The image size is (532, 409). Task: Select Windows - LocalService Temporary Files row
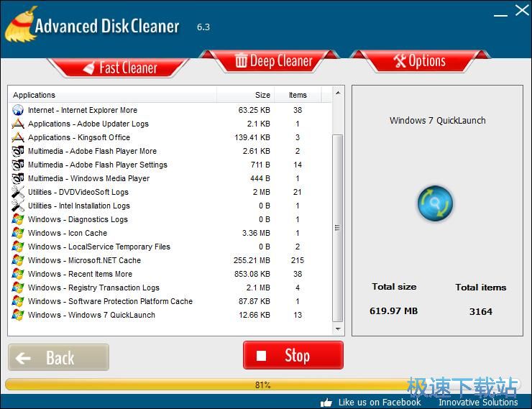(x=170, y=247)
